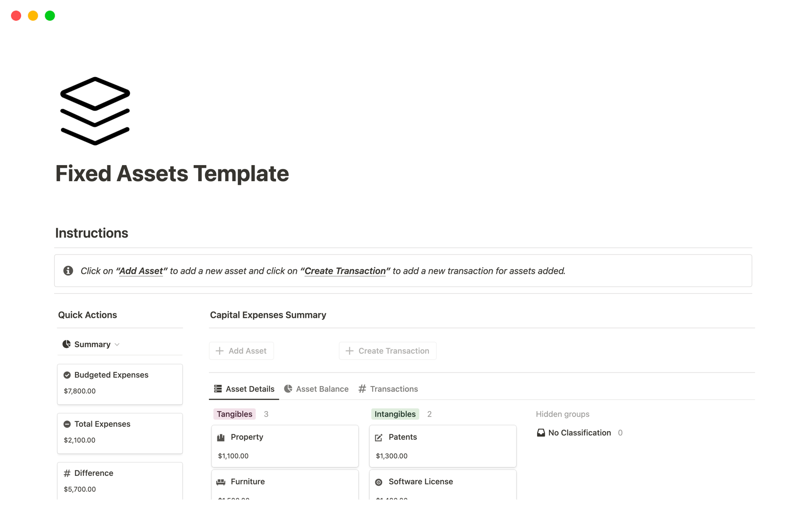Image resolution: width=812 pixels, height=508 pixels.
Task: Expand the Summary dropdown menu
Action: coord(118,344)
